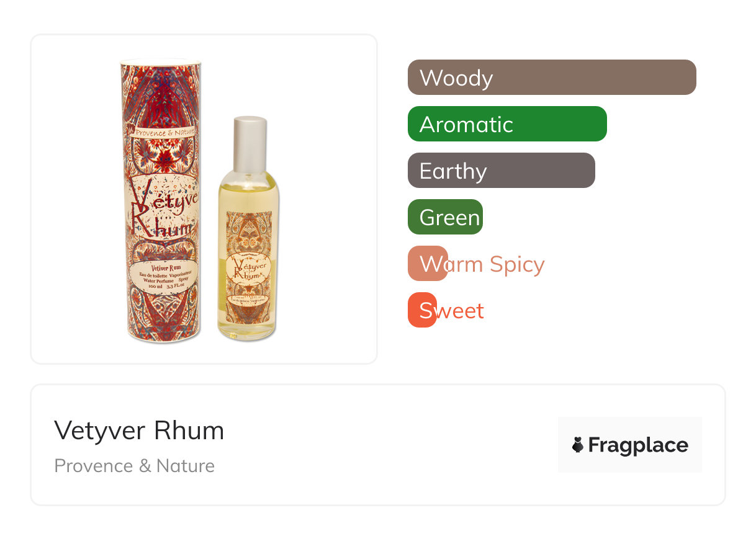Click the oval Vetiver Rum label on box
The image size is (756, 536).
161,276
